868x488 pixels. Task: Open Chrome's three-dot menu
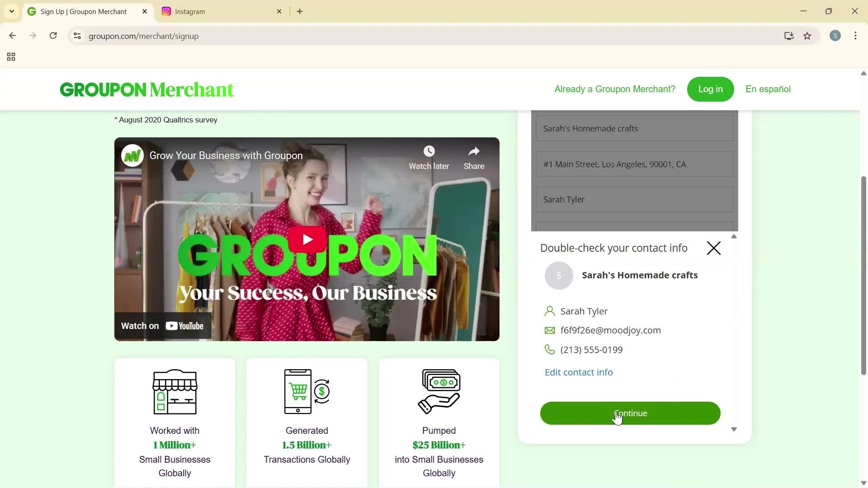coord(855,36)
